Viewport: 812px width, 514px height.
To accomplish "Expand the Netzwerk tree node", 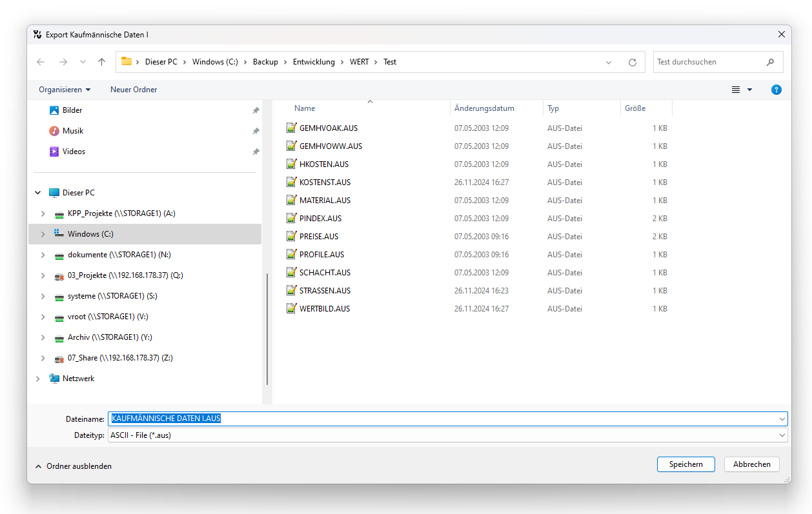I will tap(38, 379).
